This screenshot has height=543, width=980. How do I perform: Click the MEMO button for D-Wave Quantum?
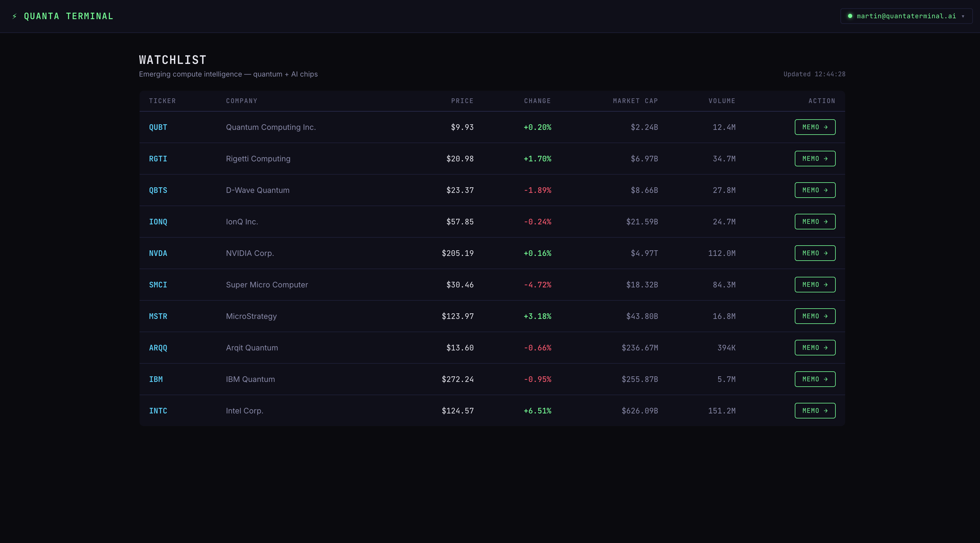coord(815,190)
